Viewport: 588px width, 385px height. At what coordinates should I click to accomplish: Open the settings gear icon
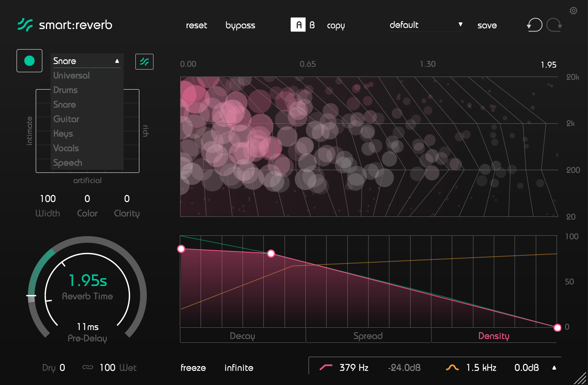coord(573,11)
